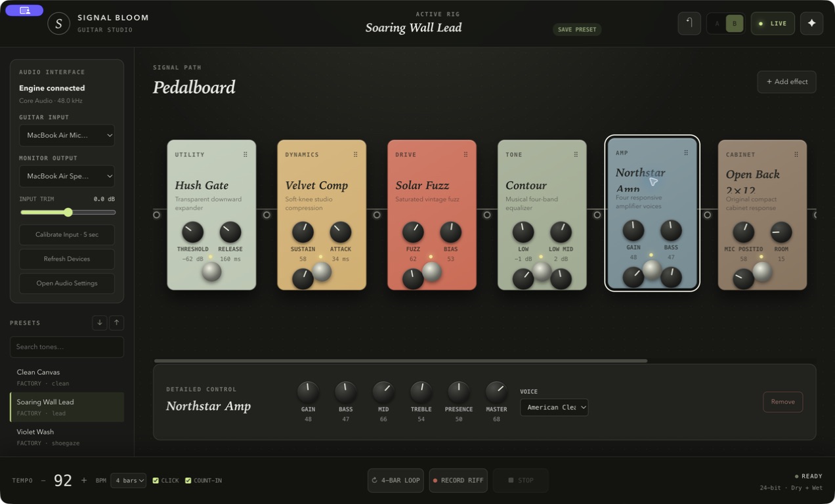Toggle the Contour footswitch
This screenshot has height=504, width=835.
542,271
